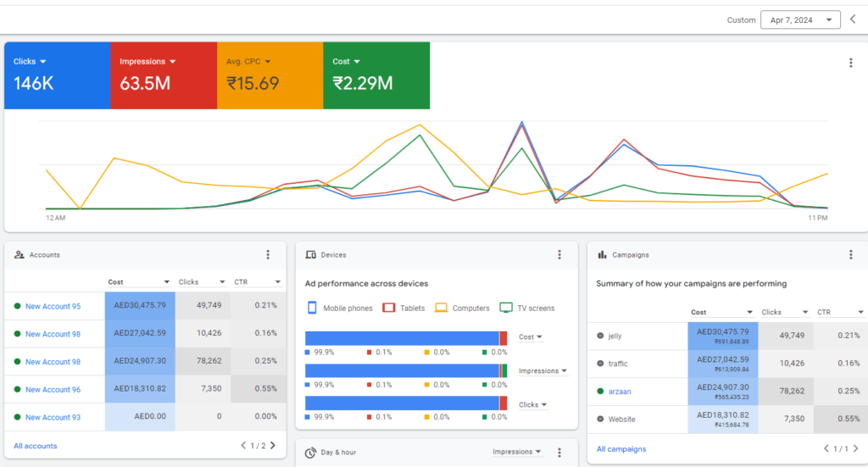The image size is (868, 467).
Task: Click the Devices panel icon
Action: [x=311, y=254]
